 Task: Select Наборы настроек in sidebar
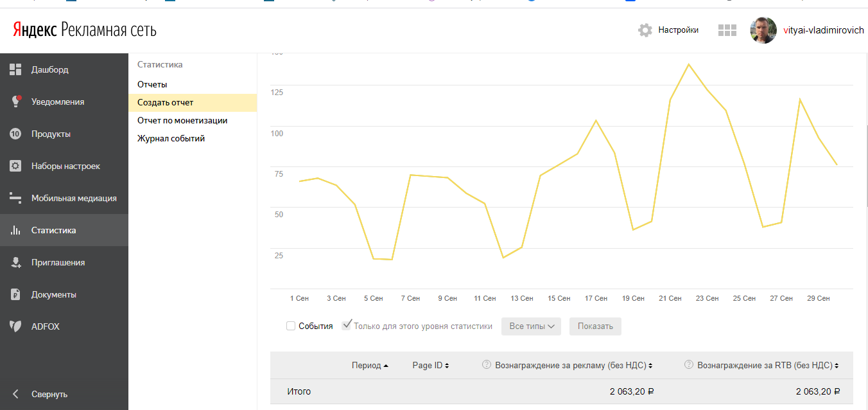[x=65, y=166]
